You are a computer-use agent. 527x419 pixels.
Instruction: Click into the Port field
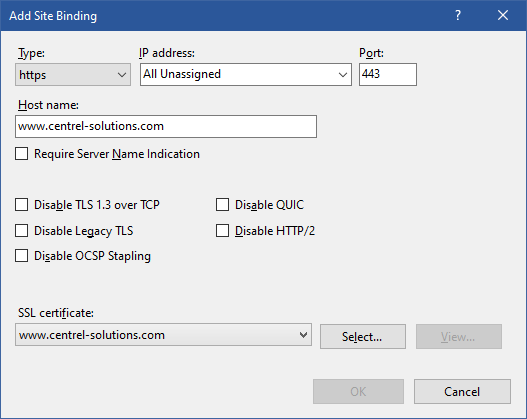click(388, 75)
